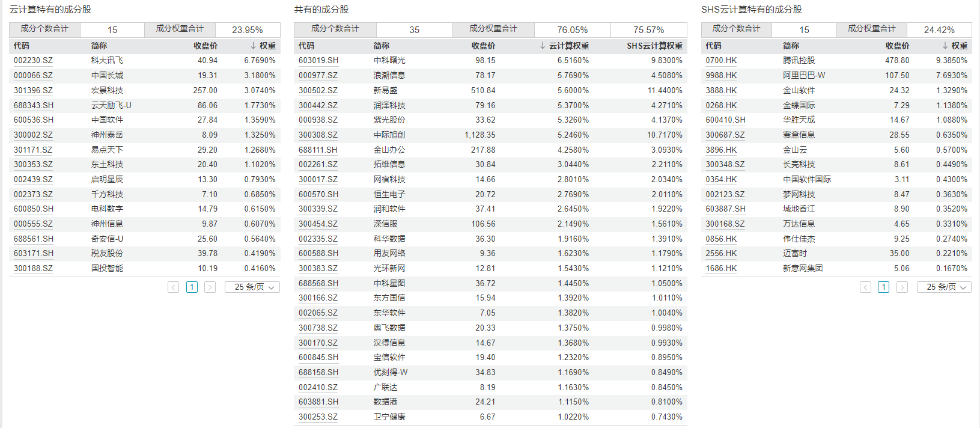Open stock code 600845.SH
Screen dimensions: 980x428
pyautogui.click(x=318, y=357)
